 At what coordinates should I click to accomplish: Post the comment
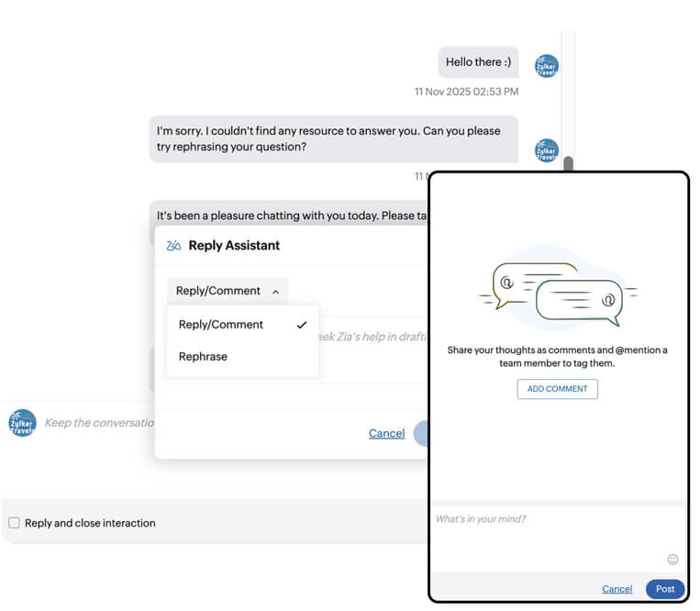click(x=665, y=589)
